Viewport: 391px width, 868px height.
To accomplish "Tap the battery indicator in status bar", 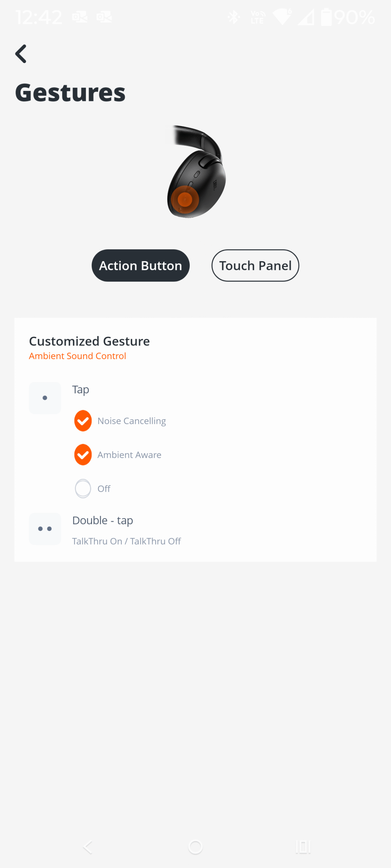I will coord(326,17).
